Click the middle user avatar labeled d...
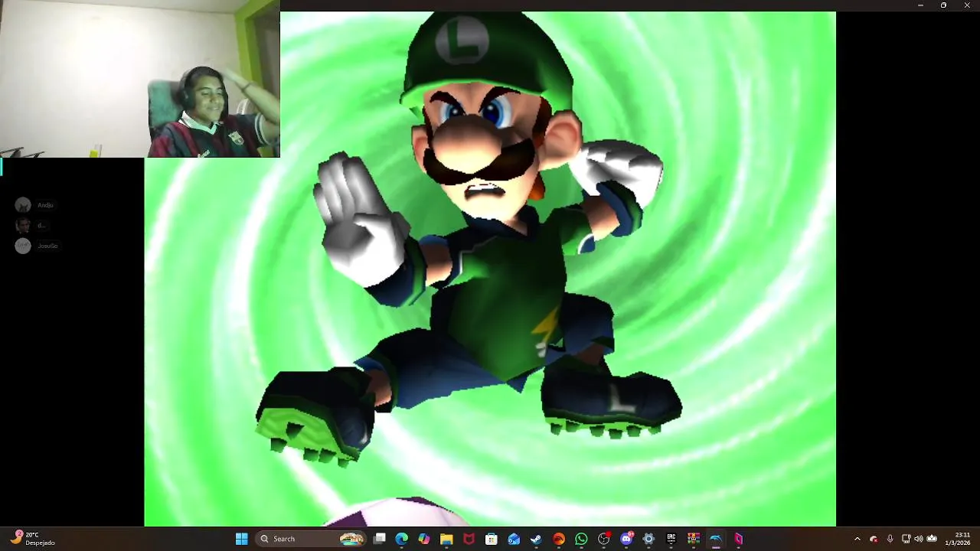 tap(23, 225)
